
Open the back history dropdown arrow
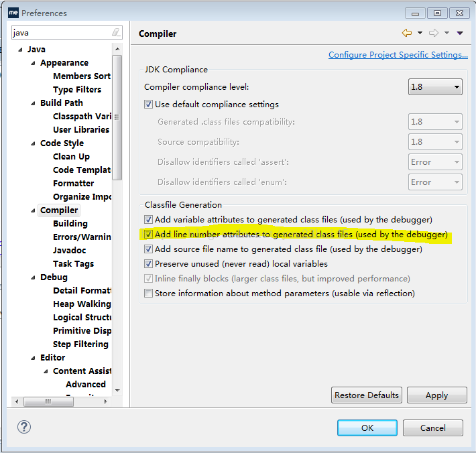click(x=420, y=33)
